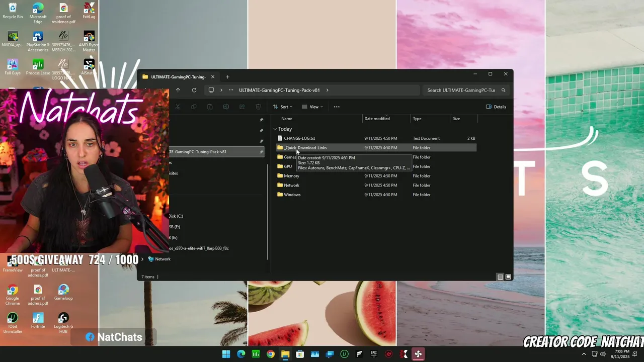Select the ExitLag desktop shortcut
644x362 pixels.
click(89, 11)
